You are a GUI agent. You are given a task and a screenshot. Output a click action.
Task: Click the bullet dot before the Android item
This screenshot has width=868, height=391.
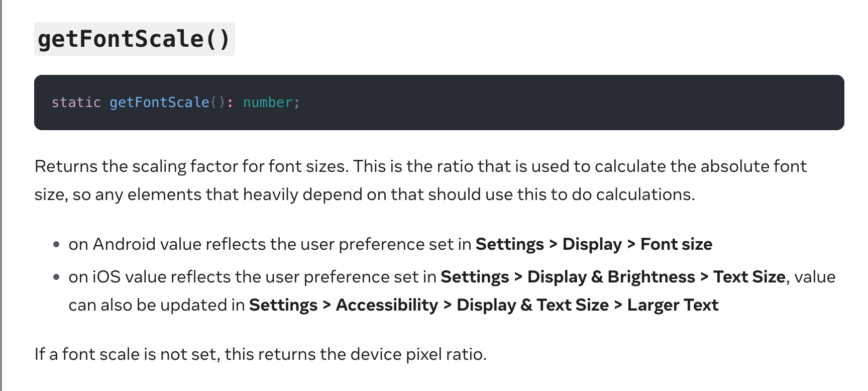pyautogui.click(x=56, y=245)
